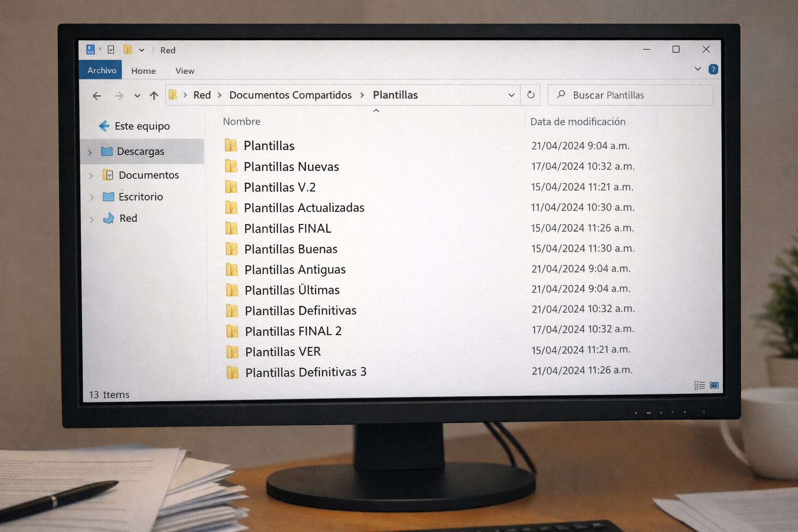Click the file name Plantillas Nuevas
The height and width of the screenshot is (532, 798).
[x=291, y=167]
